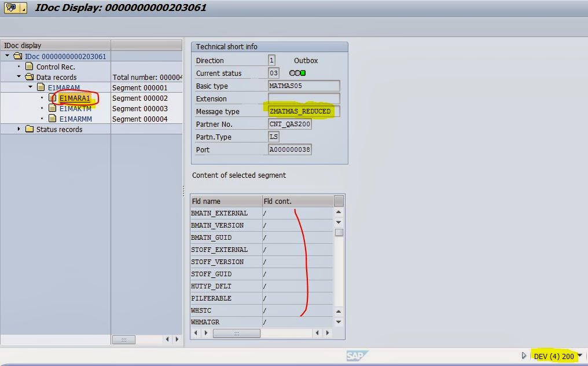Screen dimensions: 588x366
Task: Click the E1MARA1 segment document icon
Action: pos(53,98)
